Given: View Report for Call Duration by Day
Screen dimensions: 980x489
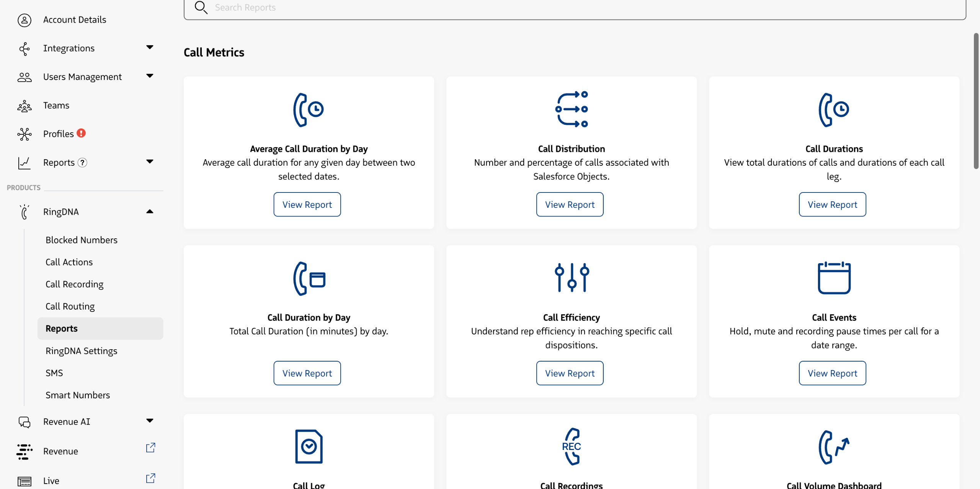Looking at the screenshot, I should point(307,373).
